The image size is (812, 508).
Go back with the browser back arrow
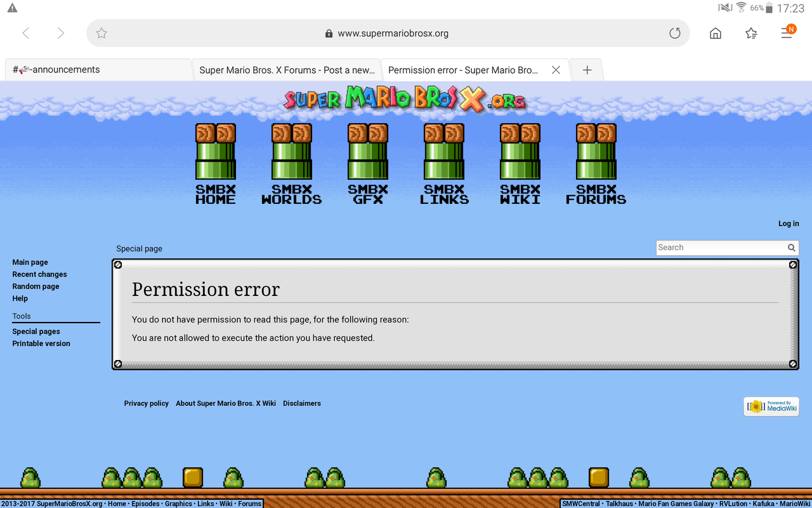point(25,33)
